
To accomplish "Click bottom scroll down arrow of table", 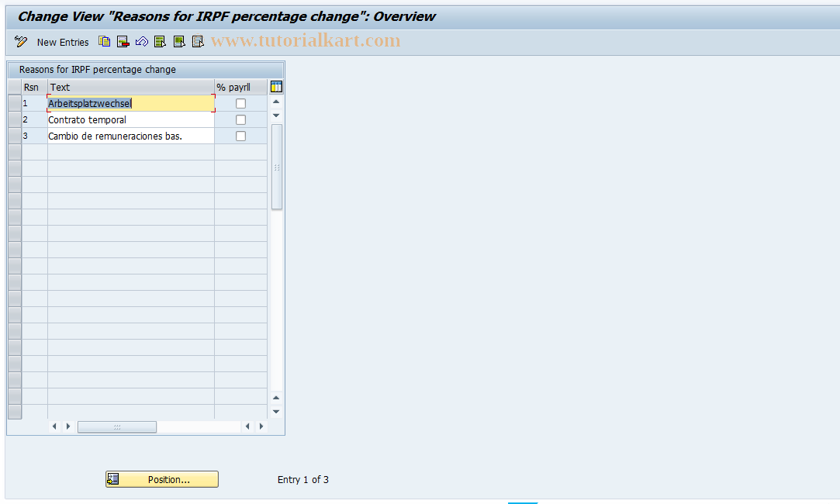I will (x=276, y=412).
